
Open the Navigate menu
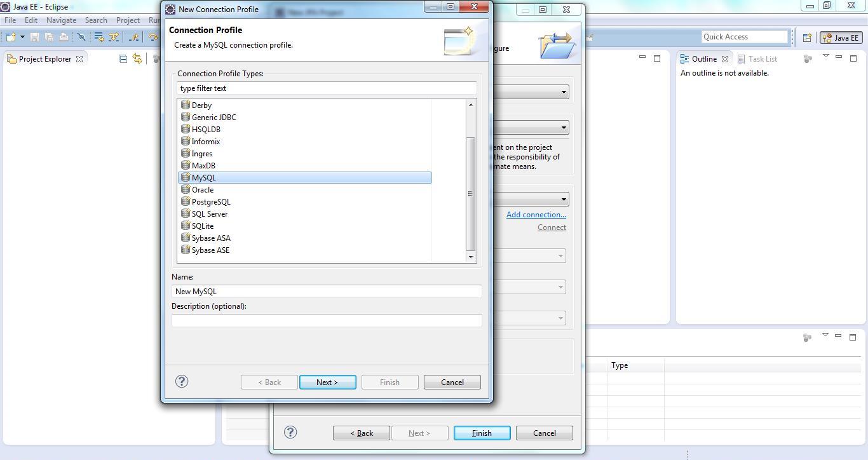coord(61,20)
